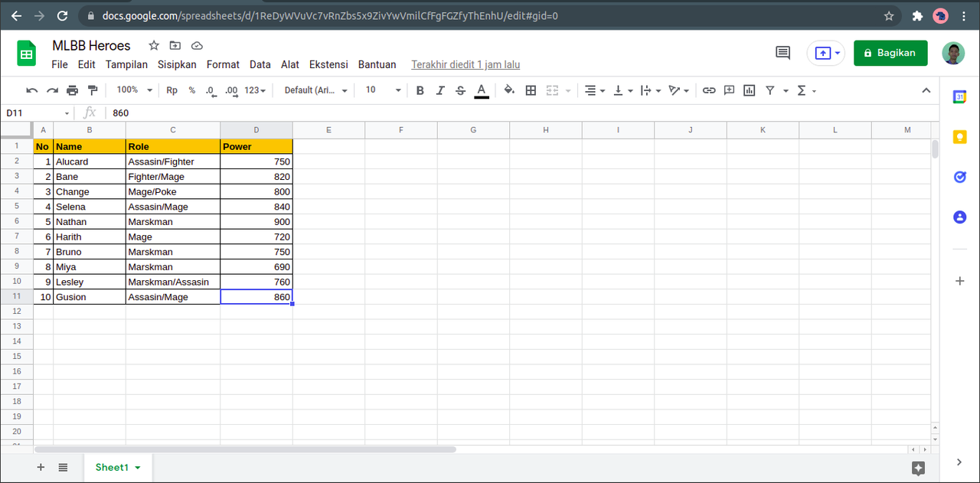The image size is (980, 483).
Task: Open Contacts side panel
Action: tap(959, 217)
